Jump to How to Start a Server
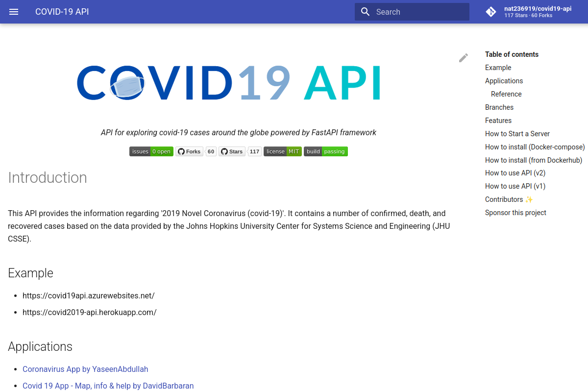 [517, 134]
